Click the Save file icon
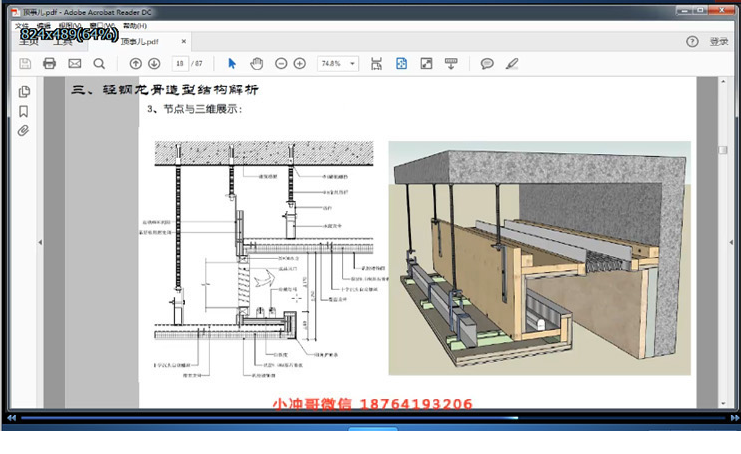Viewport: 741px width, 454px height. 25,63
